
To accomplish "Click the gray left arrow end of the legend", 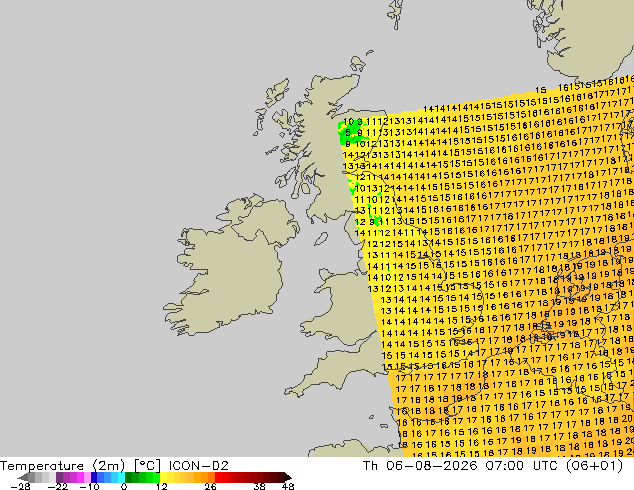I will pyautogui.click(x=23, y=477).
